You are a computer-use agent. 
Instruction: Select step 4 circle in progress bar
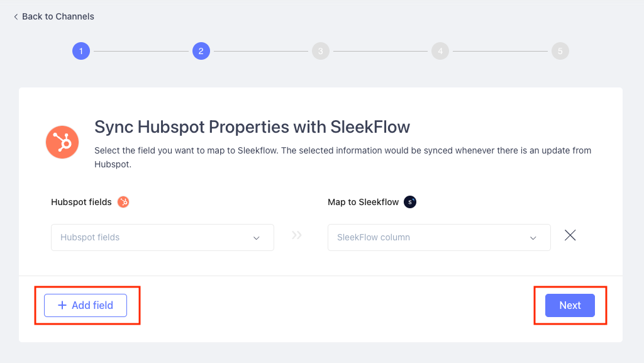click(x=440, y=51)
